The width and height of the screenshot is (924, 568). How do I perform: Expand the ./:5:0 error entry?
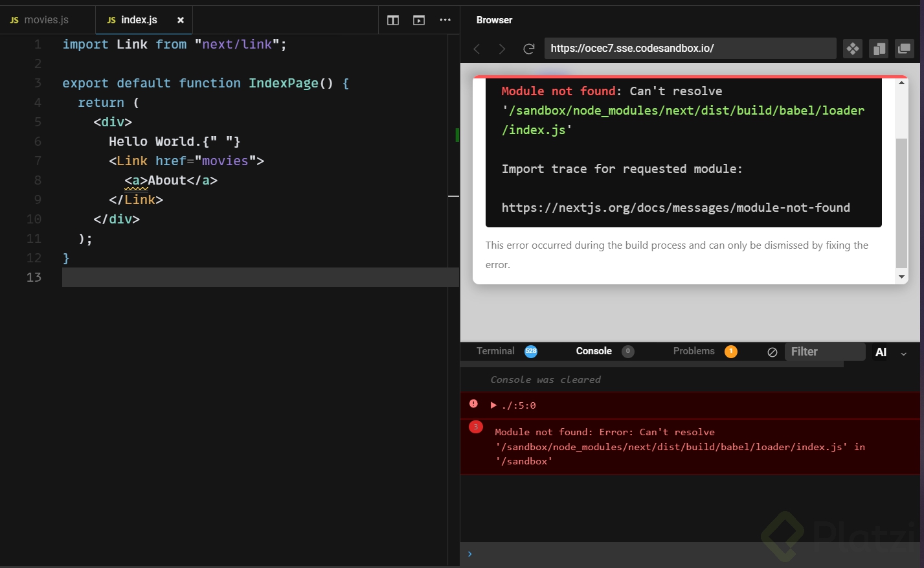pyautogui.click(x=493, y=405)
